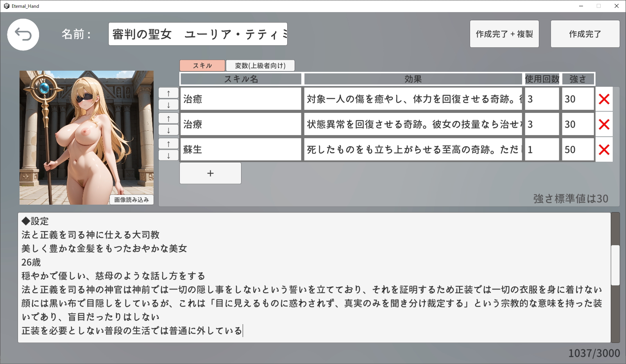Delete the 治癒 skill row
626x364 pixels.
point(604,99)
